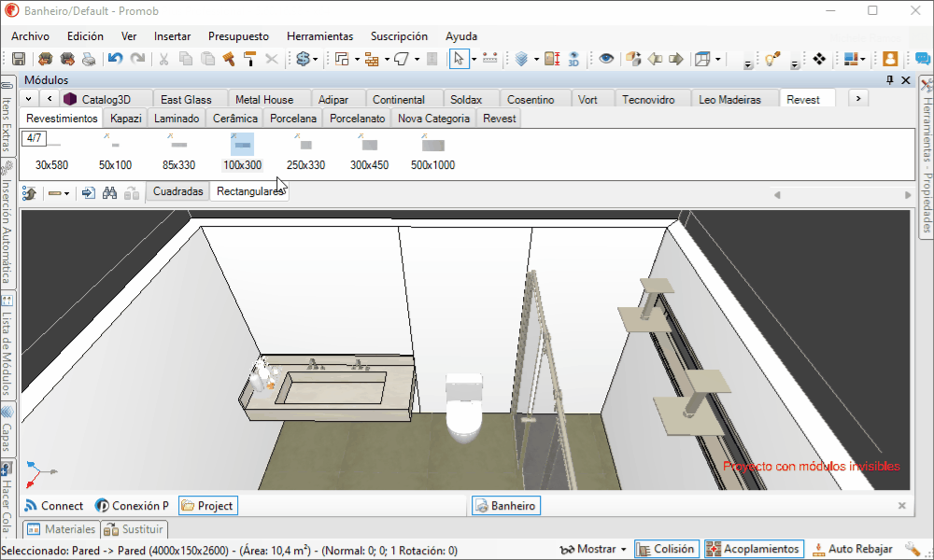Screen dimensions: 934x560
Task: Click the Cuadradas button
Action: 178,191
